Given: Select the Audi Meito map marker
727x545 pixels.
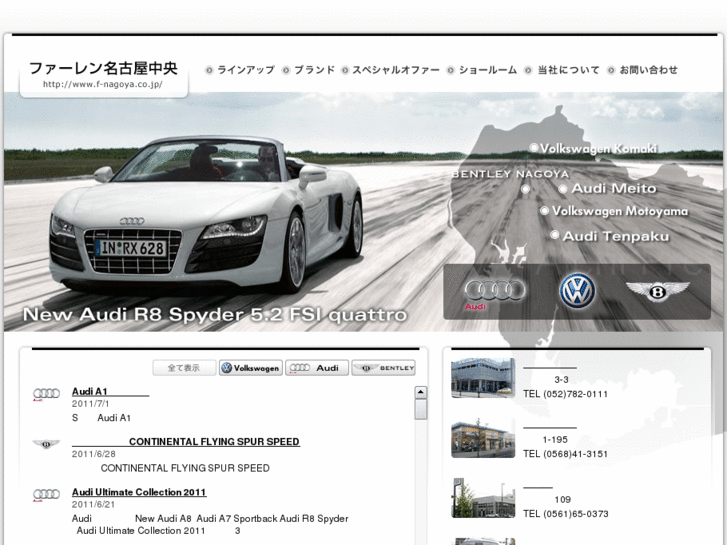Looking at the screenshot, I should coord(563,188).
